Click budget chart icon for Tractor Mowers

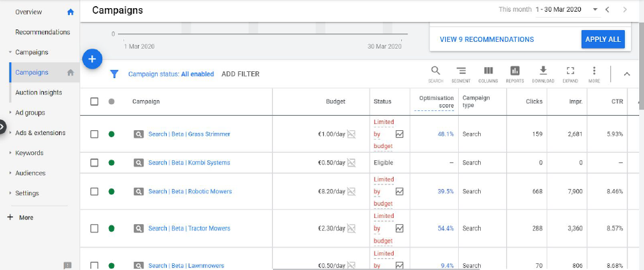pyautogui.click(x=351, y=229)
